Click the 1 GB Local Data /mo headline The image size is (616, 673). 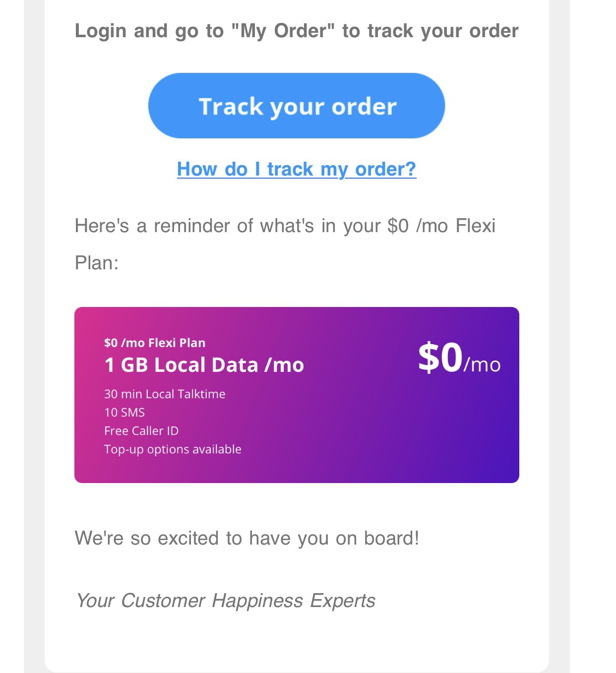point(204,365)
